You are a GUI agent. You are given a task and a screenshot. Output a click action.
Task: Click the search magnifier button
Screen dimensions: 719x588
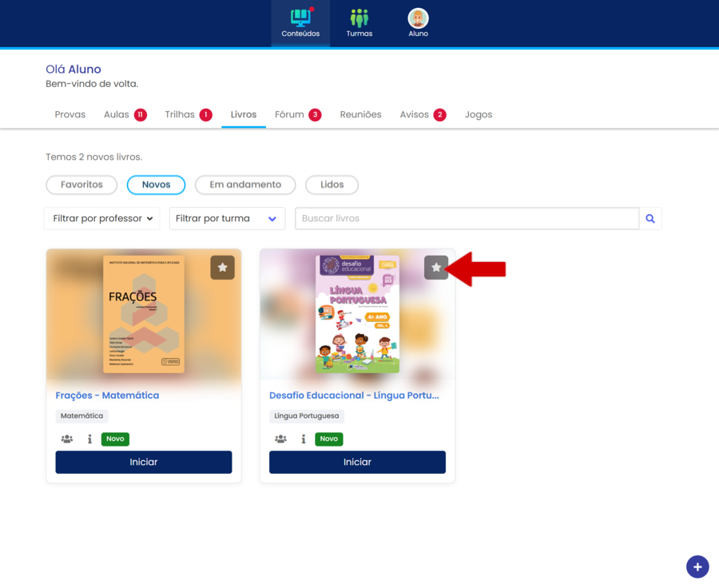(x=650, y=219)
